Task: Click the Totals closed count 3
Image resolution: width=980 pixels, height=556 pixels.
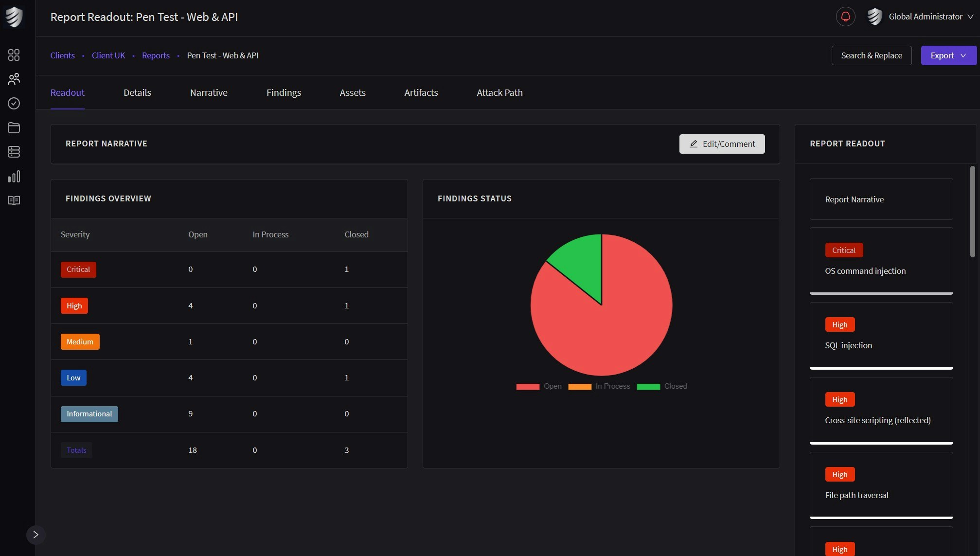Action: coord(347,450)
